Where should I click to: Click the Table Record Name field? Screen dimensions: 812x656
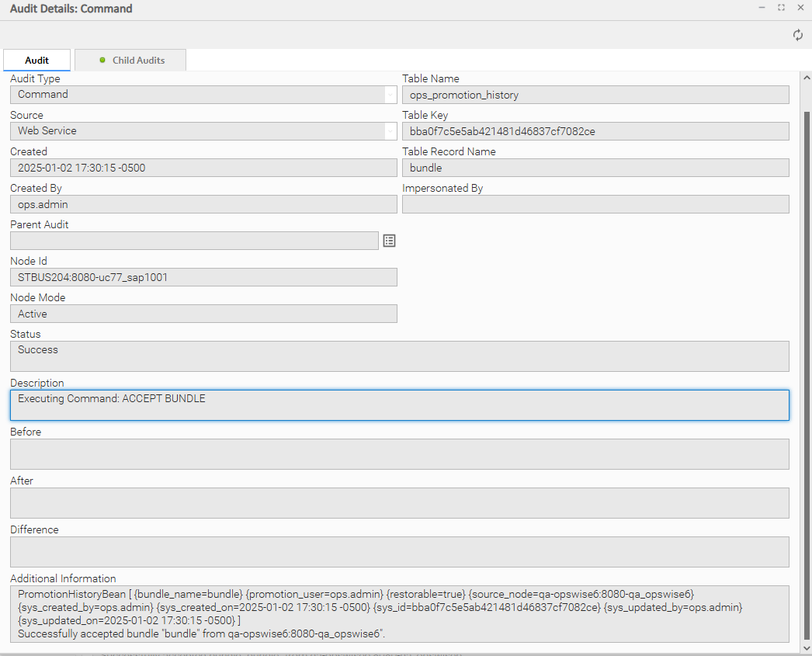tap(595, 168)
